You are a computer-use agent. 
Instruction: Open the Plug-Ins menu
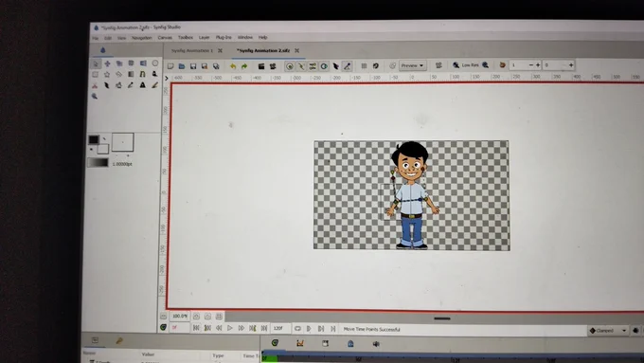pyautogui.click(x=224, y=37)
